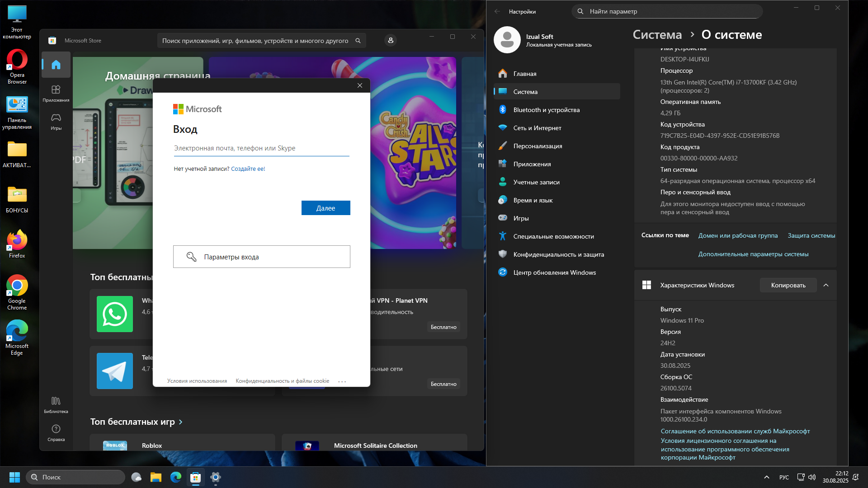Click 'Система' breadcrumb in Settings header
Image resolution: width=868 pixels, height=488 pixels.
[x=657, y=35]
